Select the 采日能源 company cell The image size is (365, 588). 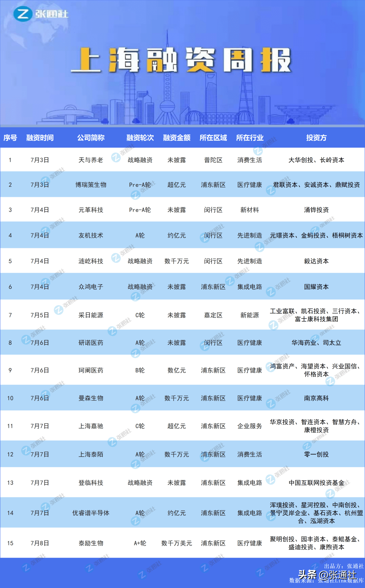91,315
